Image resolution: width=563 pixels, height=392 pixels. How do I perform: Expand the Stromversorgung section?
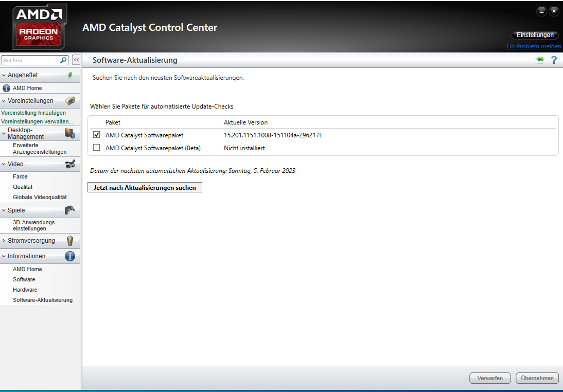point(4,241)
